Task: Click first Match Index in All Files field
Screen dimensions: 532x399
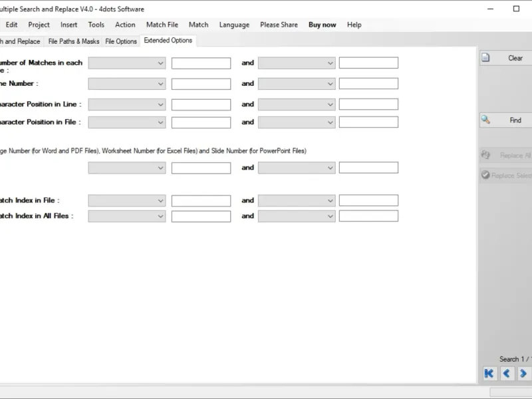Action: [x=201, y=217]
